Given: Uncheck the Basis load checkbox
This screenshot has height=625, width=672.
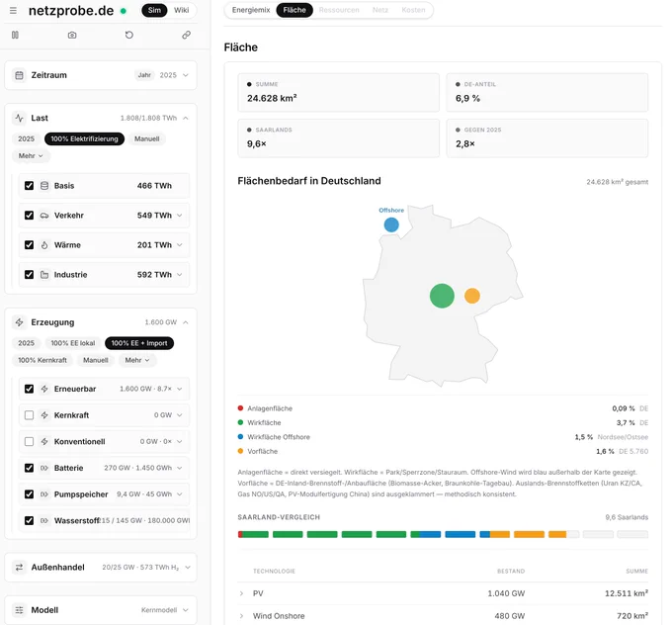Looking at the screenshot, I should coord(29,186).
